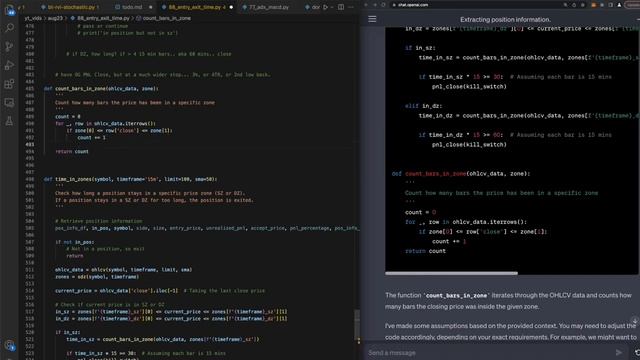
Task: Open the Explorer view in the activity bar
Action: coord(9,10)
